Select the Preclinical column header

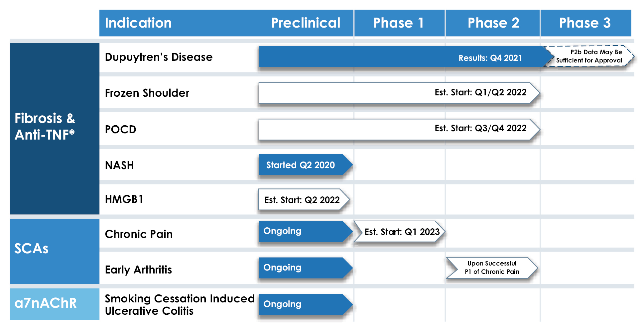click(x=306, y=23)
